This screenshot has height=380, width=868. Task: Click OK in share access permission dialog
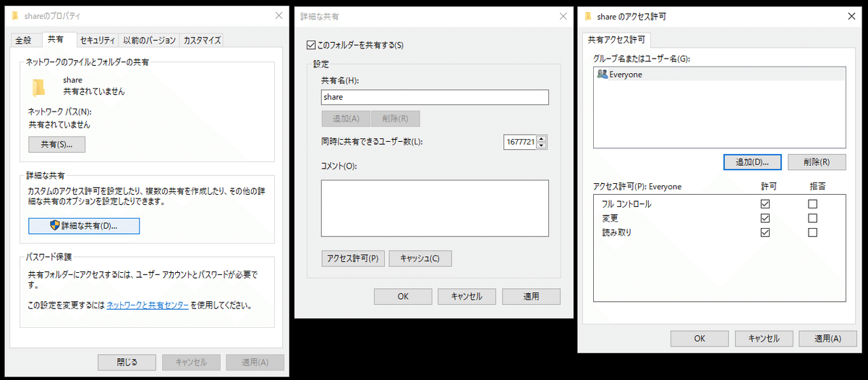[699, 338]
